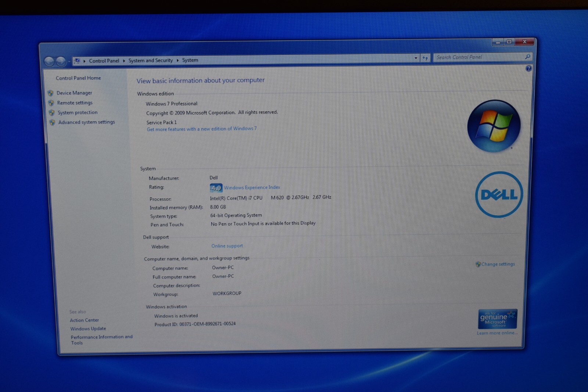Image resolution: width=588 pixels, height=392 pixels.
Task: Open Device Manager link
Action: 74,93
